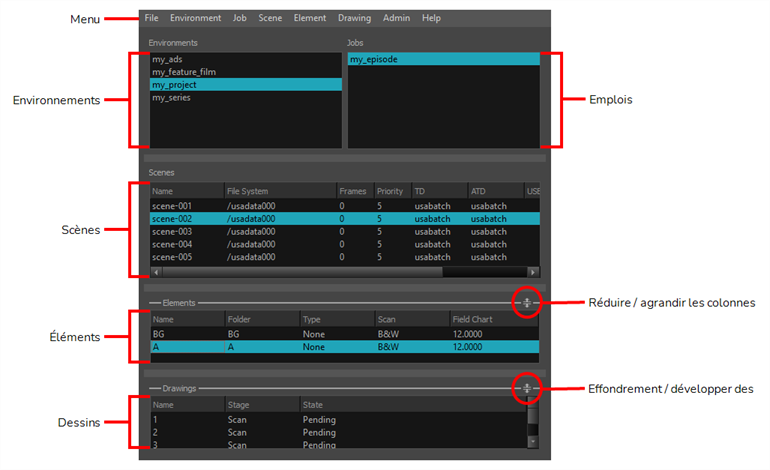Click the Scenes horizontal scrollbar thumb

tap(302, 272)
